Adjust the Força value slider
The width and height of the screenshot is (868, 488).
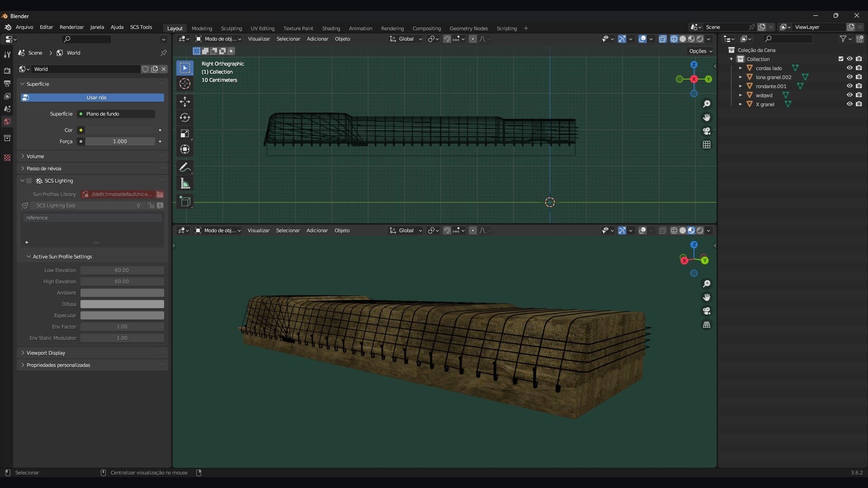coord(120,141)
